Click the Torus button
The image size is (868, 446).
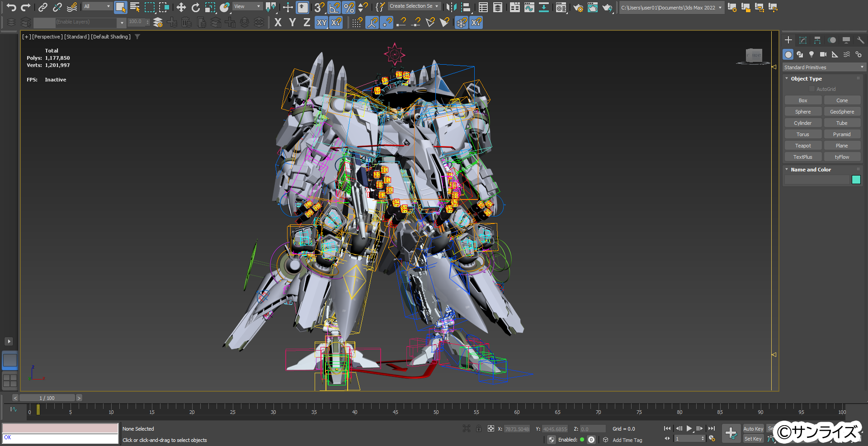[x=803, y=134]
